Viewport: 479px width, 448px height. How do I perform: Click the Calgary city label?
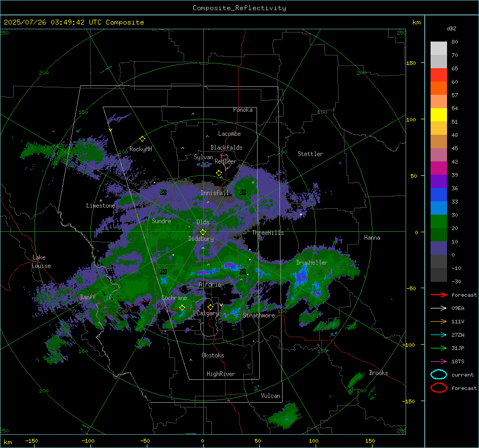coord(208,313)
